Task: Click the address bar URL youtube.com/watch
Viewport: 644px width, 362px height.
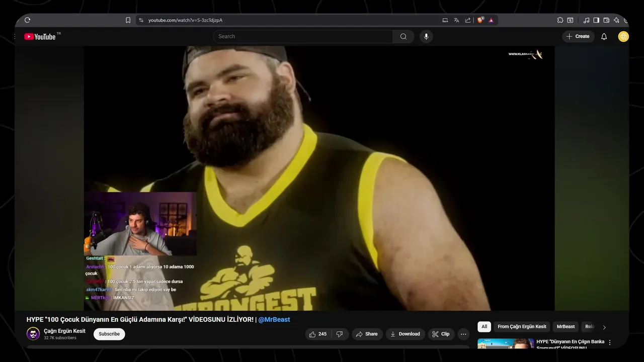Action: click(x=185, y=20)
